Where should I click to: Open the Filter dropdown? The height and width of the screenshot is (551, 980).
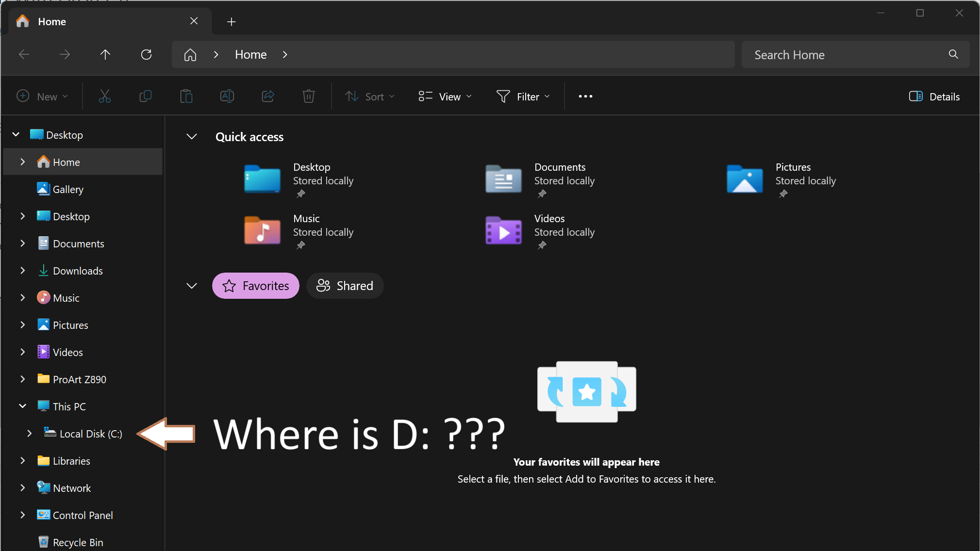[x=523, y=97]
